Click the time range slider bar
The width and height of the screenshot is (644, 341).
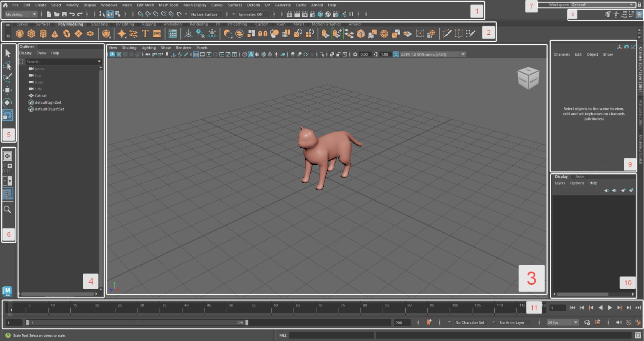(x=137, y=323)
